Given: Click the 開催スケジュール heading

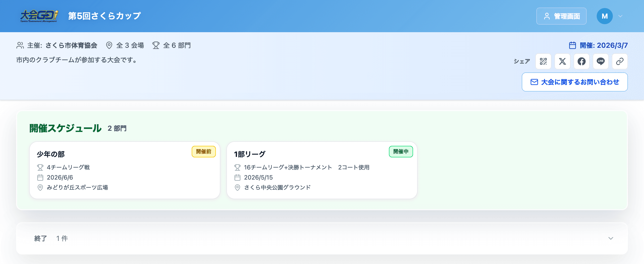Looking at the screenshot, I should (x=65, y=128).
